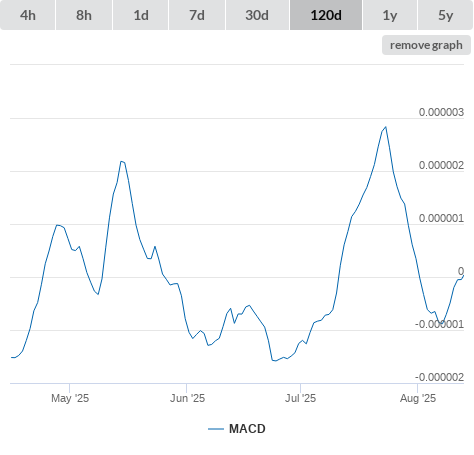Click the Jul '25 axis label
This screenshot has width=474, height=455.
tap(300, 398)
